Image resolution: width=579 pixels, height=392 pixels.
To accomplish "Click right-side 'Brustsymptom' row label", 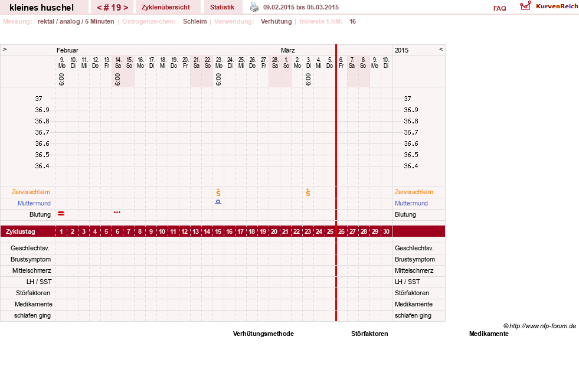I will [x=415, y=259].
